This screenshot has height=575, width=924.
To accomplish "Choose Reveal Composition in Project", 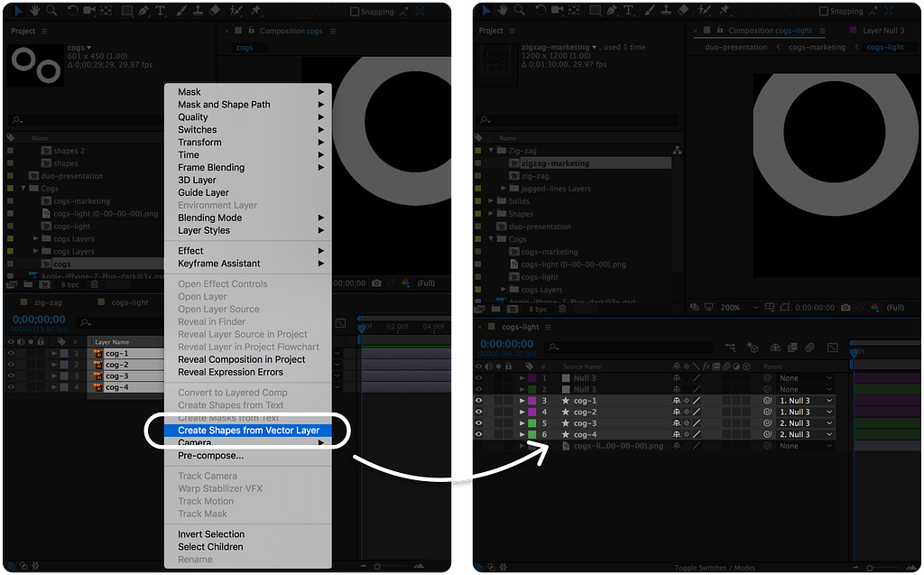I will (248, 359).
